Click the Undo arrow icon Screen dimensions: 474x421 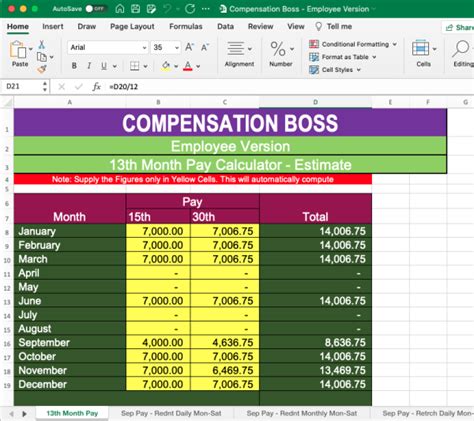(167, 9)
